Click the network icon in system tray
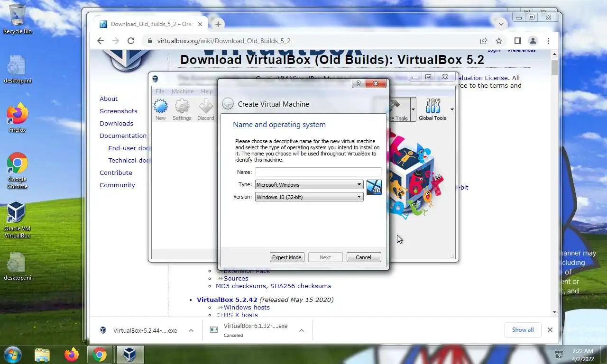The width and height of the screenshot is (607, 364). [559, 355]
